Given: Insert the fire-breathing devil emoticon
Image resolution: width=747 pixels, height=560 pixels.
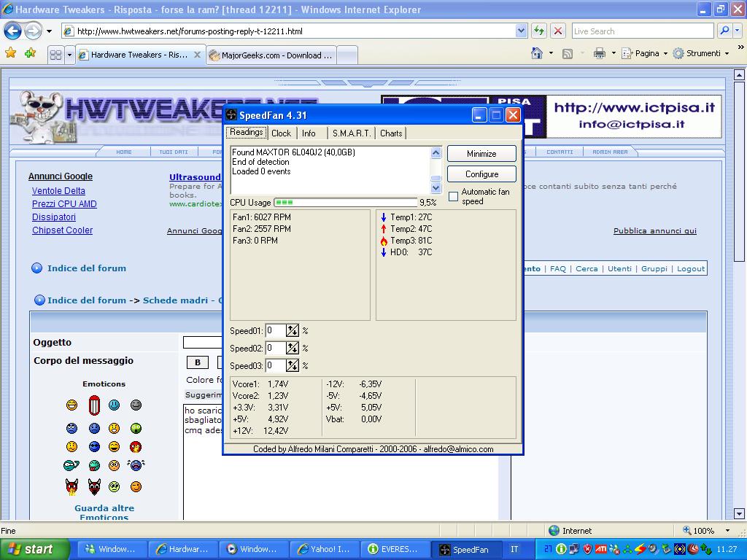Looking at the screenshot, I should pos(72,486).
